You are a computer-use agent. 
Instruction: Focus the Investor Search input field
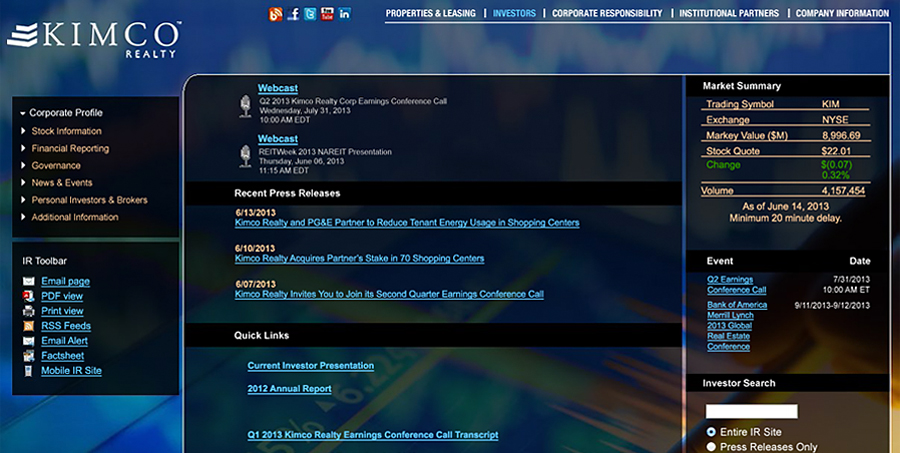[751, 412]
